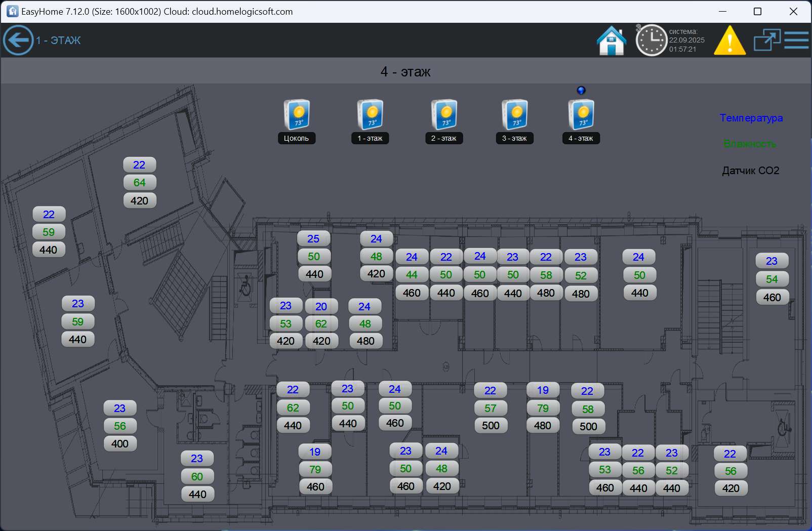Click the humidity value 64 in top-left room
The height and width of the screenshot is (531, 812).
coord(140,183)
